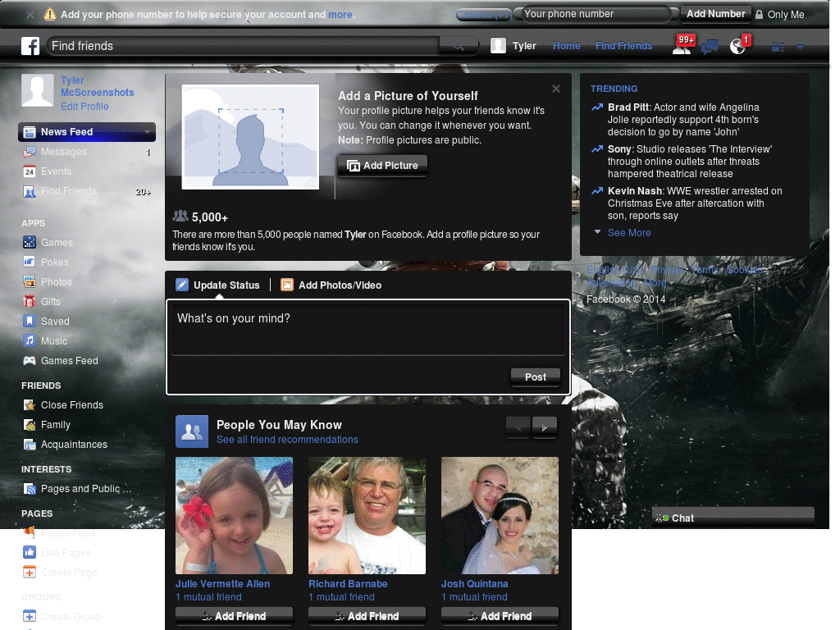Expand the News Feed dropdown arrow
Viewport: 840px width, 630px height.
(147, 132)
